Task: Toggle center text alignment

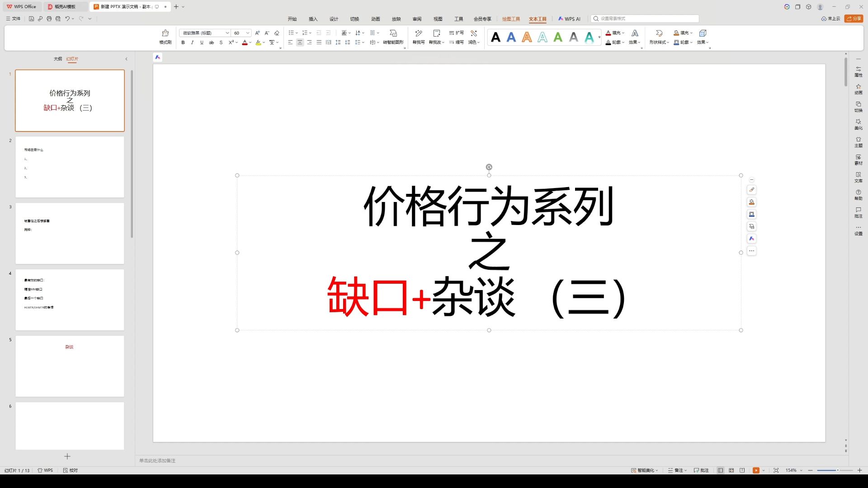Action: click(300, 42)
